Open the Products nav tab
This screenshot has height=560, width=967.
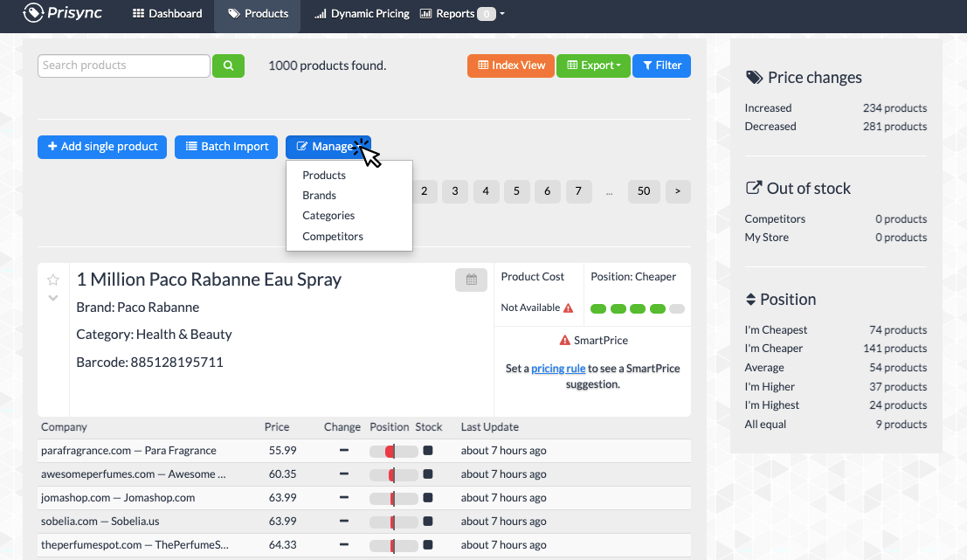[x=258, y=14]
